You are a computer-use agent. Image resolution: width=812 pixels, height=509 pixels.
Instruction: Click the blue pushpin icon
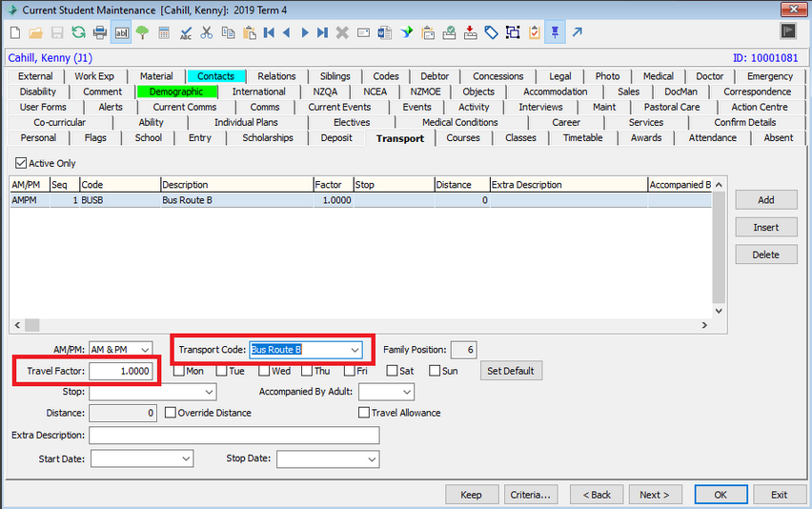pos(555,32)
